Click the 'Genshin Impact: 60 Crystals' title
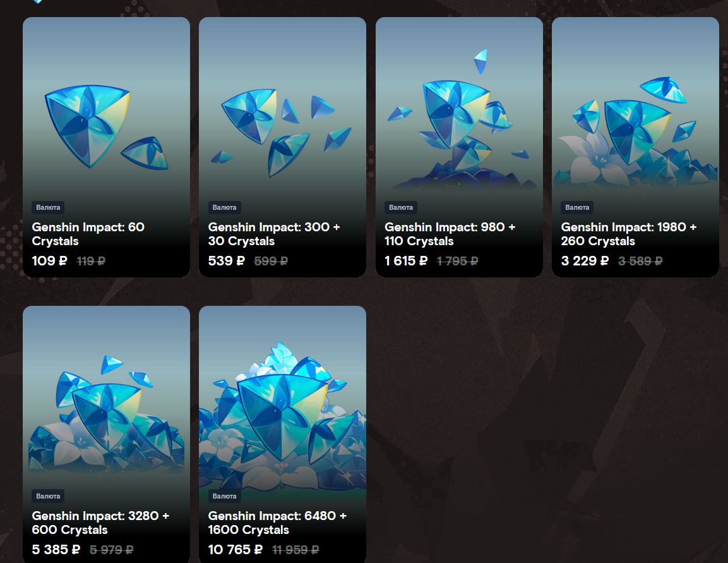Screen dimensions: 728x563 pyautogui.click(x=88, y=234)
